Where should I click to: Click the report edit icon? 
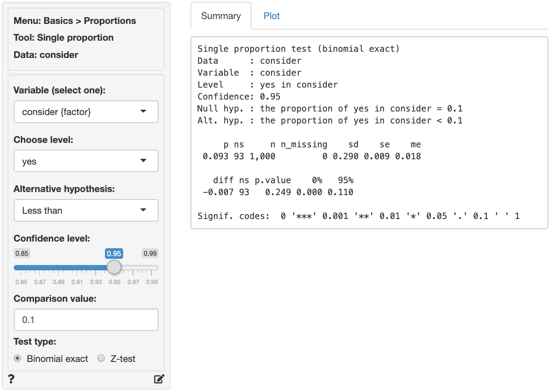coord(159,379)
